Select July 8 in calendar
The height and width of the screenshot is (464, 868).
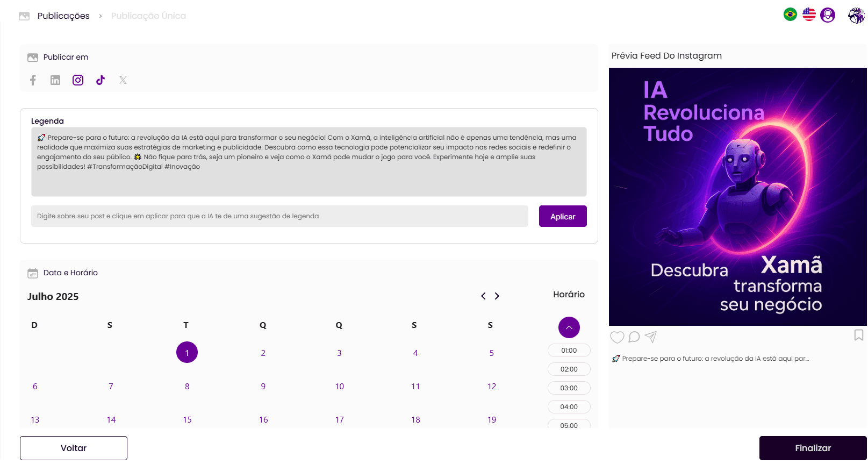click(187, 387)
